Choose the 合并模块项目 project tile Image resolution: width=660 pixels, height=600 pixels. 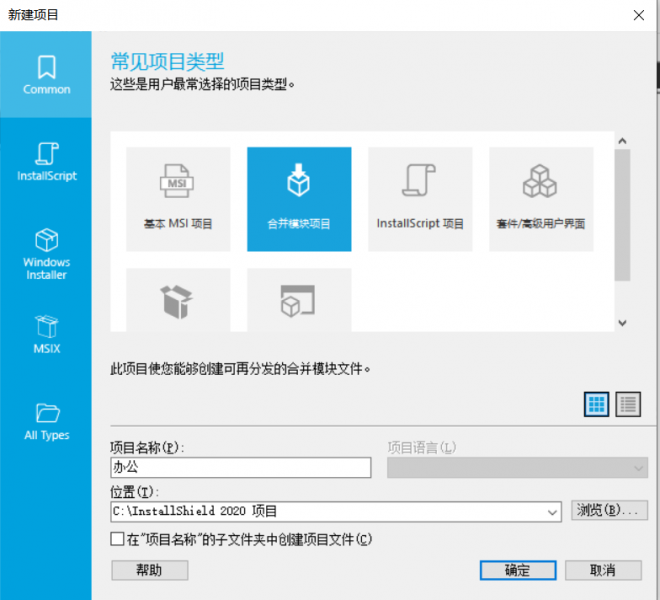[x=299, y=199]
